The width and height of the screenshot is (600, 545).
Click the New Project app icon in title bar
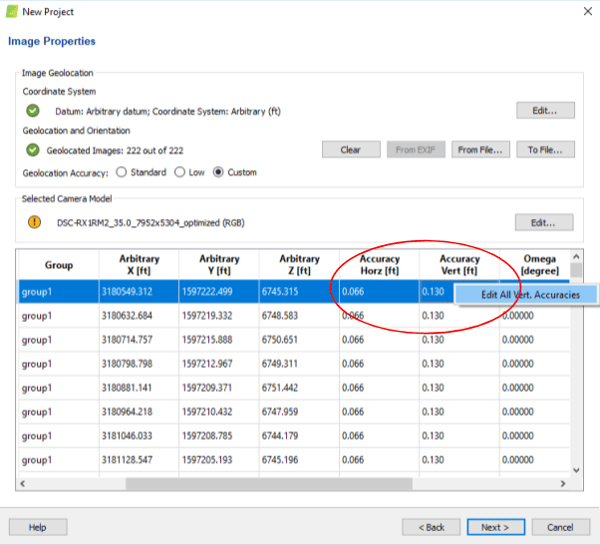pos(11,12)
